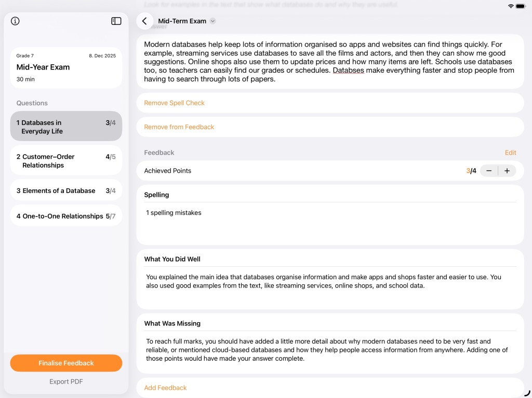
Task: Open question 2 Customer–Order Relationships
Action: pyautogui.click(x=66, y=160)
